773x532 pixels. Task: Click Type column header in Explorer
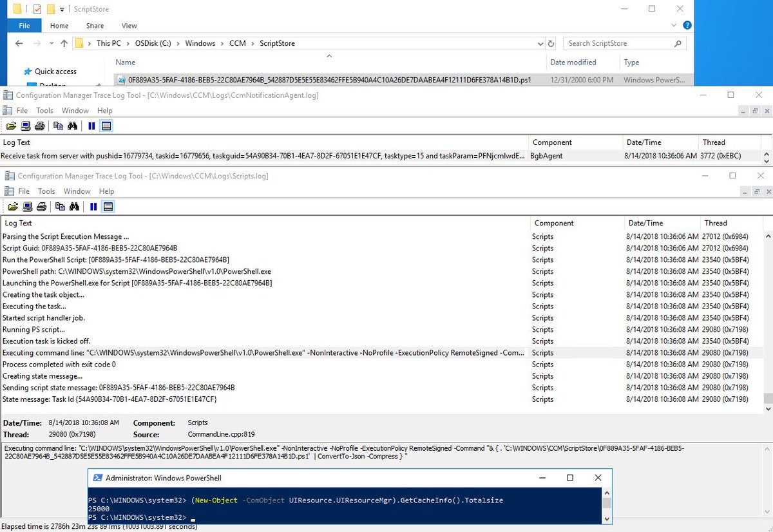[x=632, y=62]
